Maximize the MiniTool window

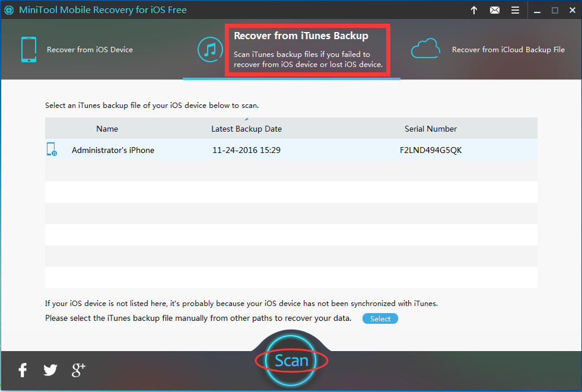[x=555, y=11]
